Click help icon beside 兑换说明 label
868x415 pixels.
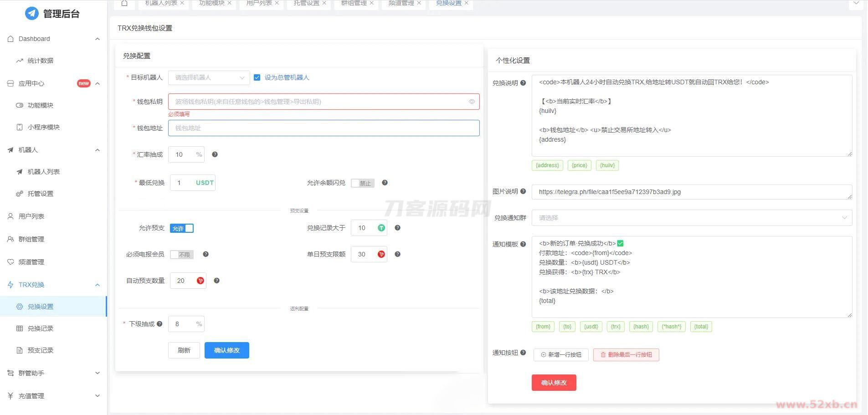[523, 83]
